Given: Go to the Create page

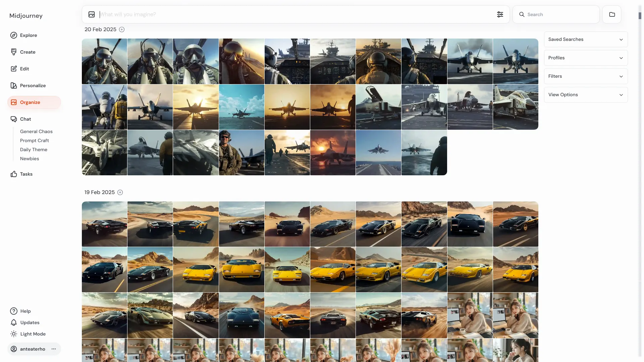Looking at the screenshot, I should coord(28,52).
